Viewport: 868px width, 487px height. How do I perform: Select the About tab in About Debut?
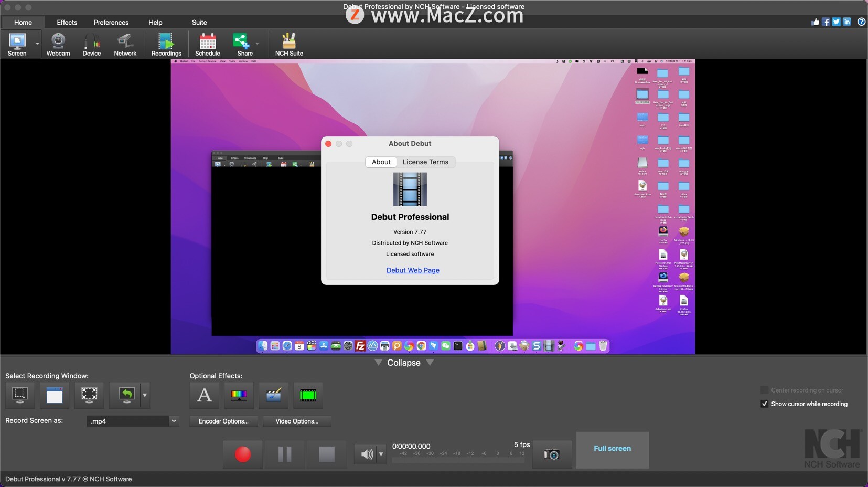coord(381,162)
